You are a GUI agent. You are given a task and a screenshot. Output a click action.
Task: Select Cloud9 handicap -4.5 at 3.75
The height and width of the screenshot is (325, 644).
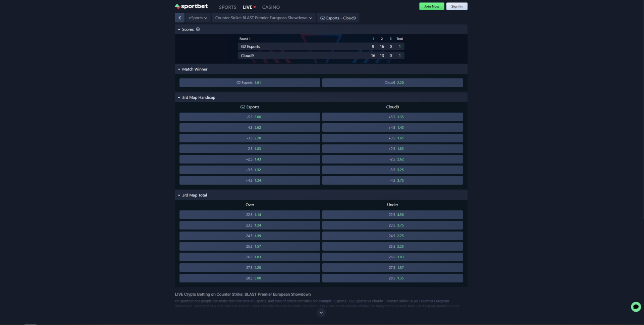[392, 180]
